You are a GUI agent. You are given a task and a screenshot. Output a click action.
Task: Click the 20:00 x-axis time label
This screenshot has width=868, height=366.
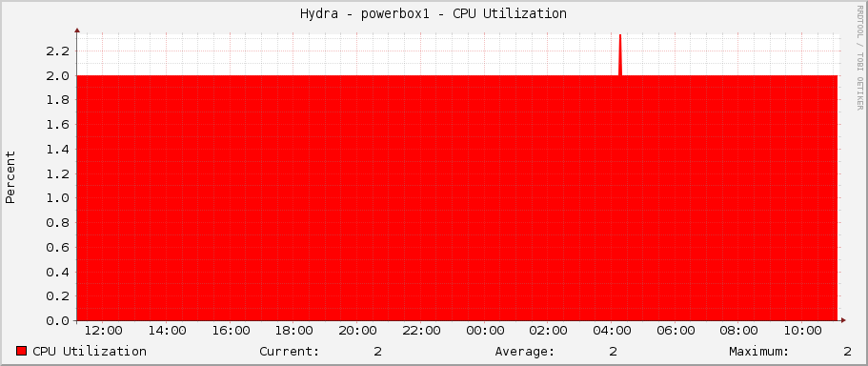(x=358, y=331)
